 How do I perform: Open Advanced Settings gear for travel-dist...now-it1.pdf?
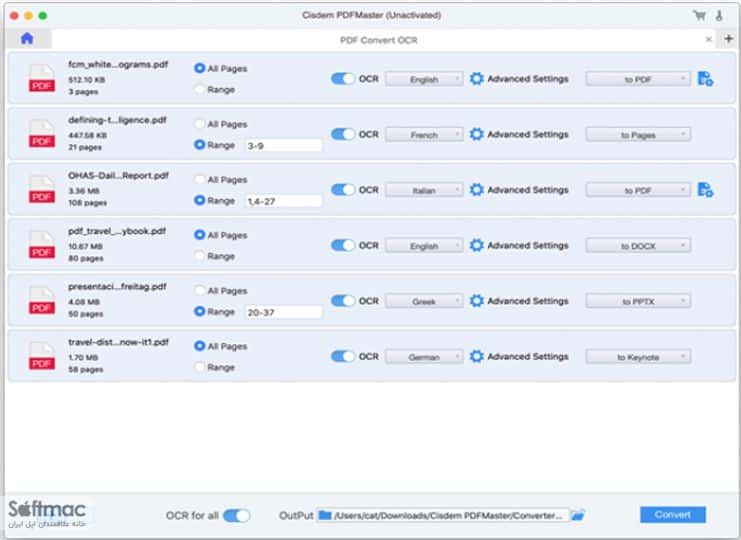click(476, 356)
